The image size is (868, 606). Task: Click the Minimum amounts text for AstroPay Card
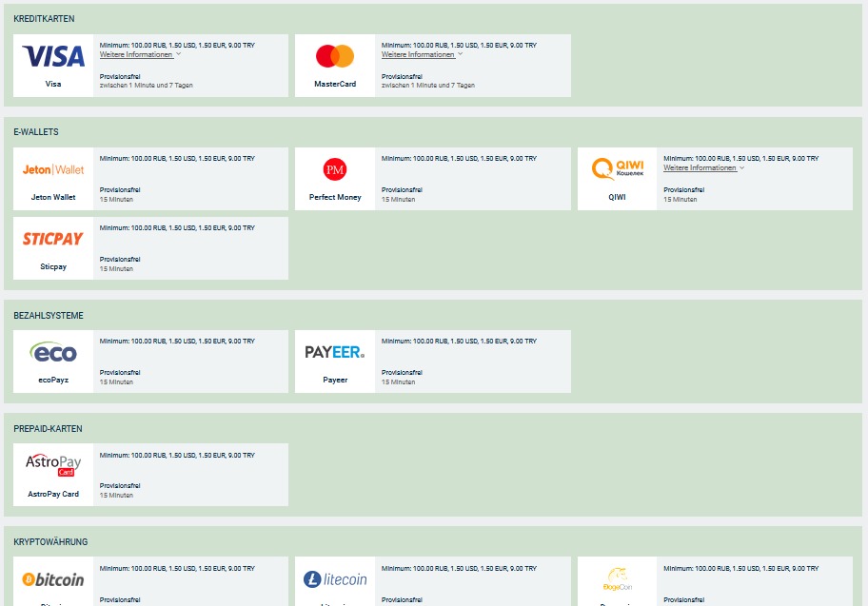click(x=177, y=455)
